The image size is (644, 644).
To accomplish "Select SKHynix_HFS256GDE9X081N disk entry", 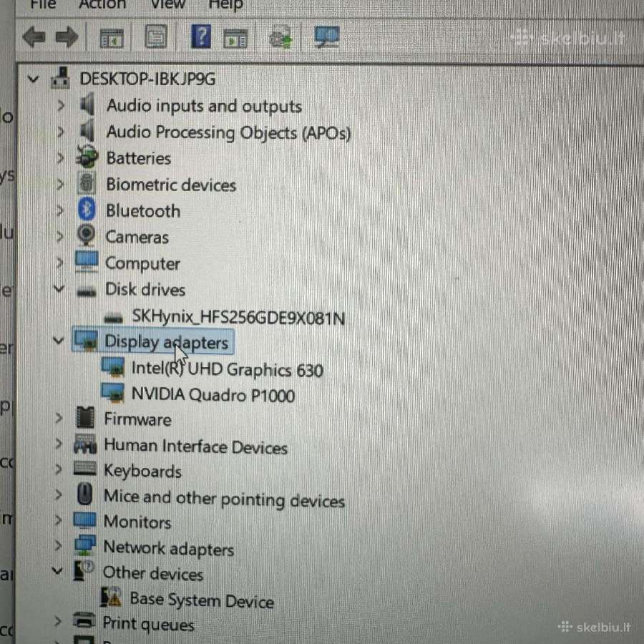I will tap(238, 317).
